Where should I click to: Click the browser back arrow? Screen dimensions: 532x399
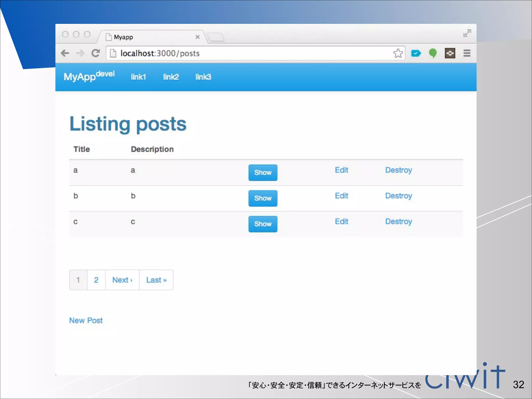coord(65,53)
